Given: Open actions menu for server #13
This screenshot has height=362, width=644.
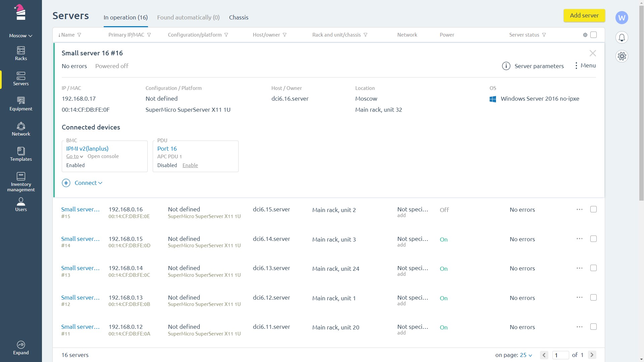Looking at the screenshot, I should point(579,268).
